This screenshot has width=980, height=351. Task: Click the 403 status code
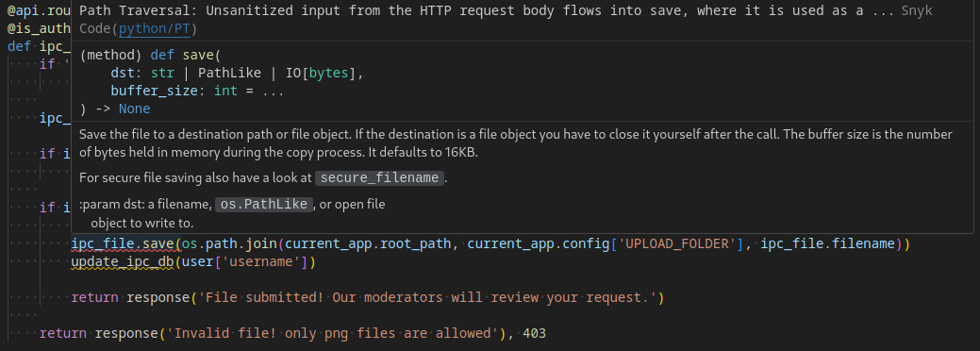click(534, 333)
